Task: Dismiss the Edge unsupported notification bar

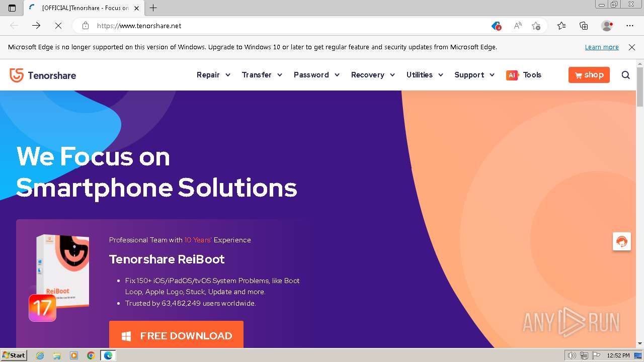Action: click(x=632, y=47)
